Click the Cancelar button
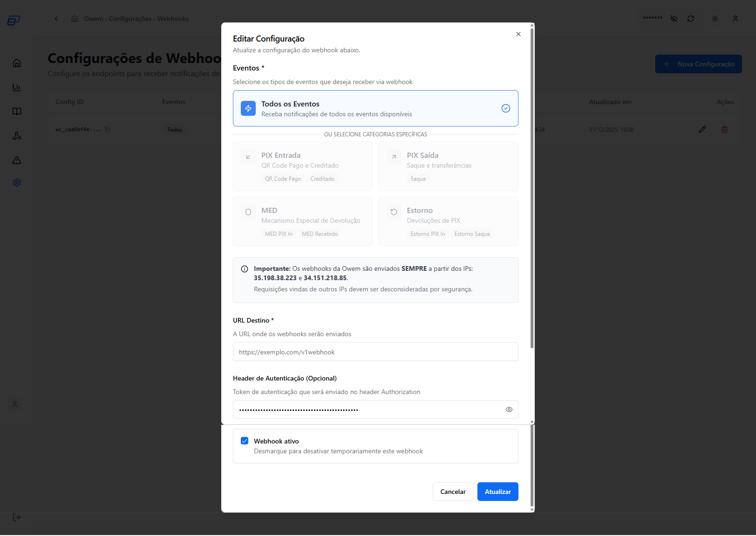The image size is (756, 536). [452, 491]
